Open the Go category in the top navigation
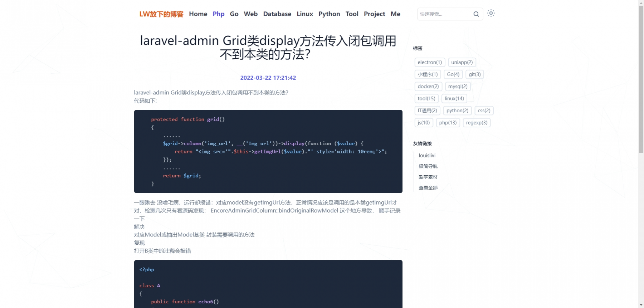The width and height of the screenshot is (644, 308). coord(234,14)
